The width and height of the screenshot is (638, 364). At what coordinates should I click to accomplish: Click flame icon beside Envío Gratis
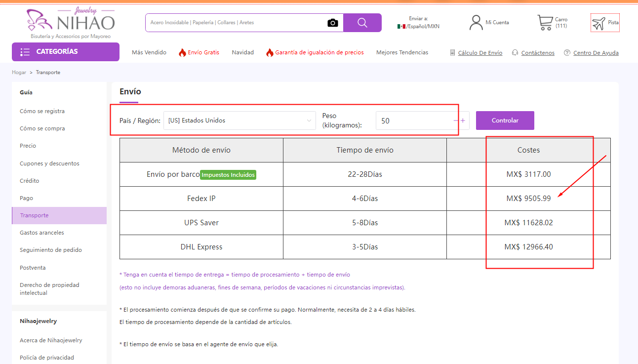182,52
